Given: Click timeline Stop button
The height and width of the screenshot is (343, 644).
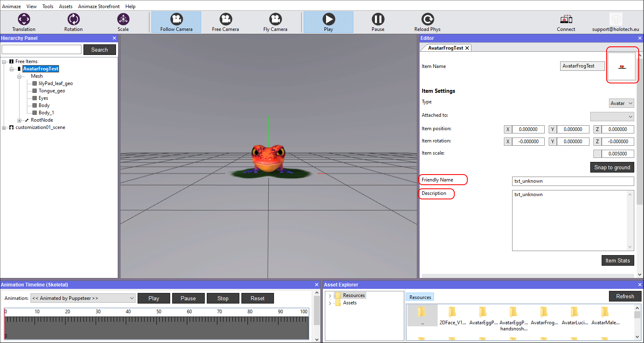Looking at the screenshot, I should pyautogui.click(x=223, y=298).
